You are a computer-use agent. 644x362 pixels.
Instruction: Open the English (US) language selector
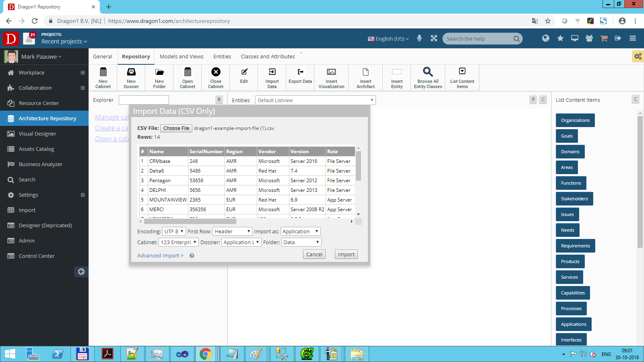click(x=388, y=39)
